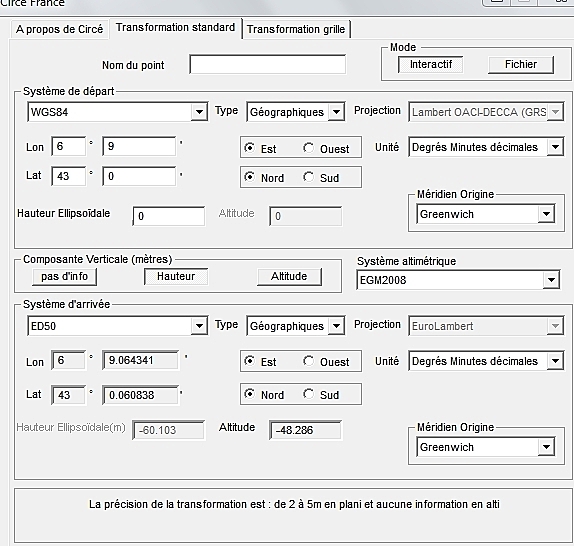The image size is (574, 546).
Task: Open the EuroLambert projection dropdown
Action: point(486,326)
